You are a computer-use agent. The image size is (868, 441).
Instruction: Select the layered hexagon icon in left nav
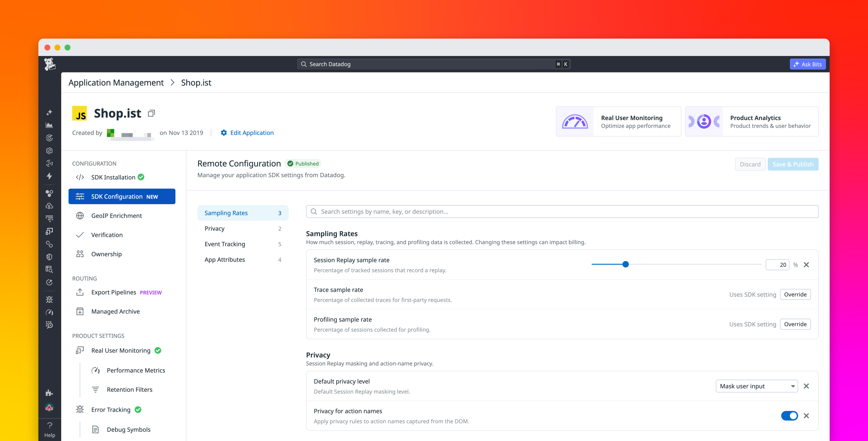pos(49,151)
